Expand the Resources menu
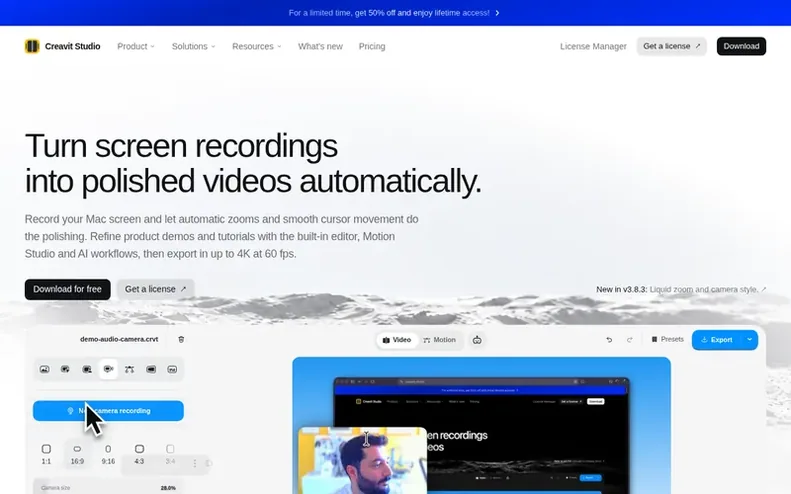The height and width of the screenshot is (494, 791). click(256, 46)
